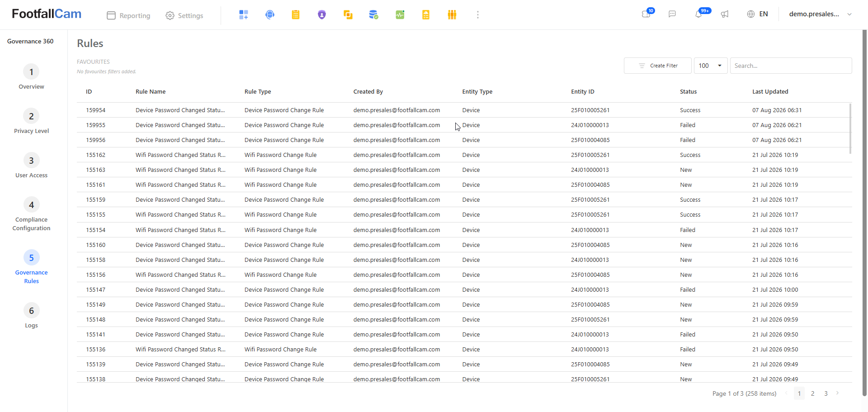Click rule ID 155148

(96, 320)
